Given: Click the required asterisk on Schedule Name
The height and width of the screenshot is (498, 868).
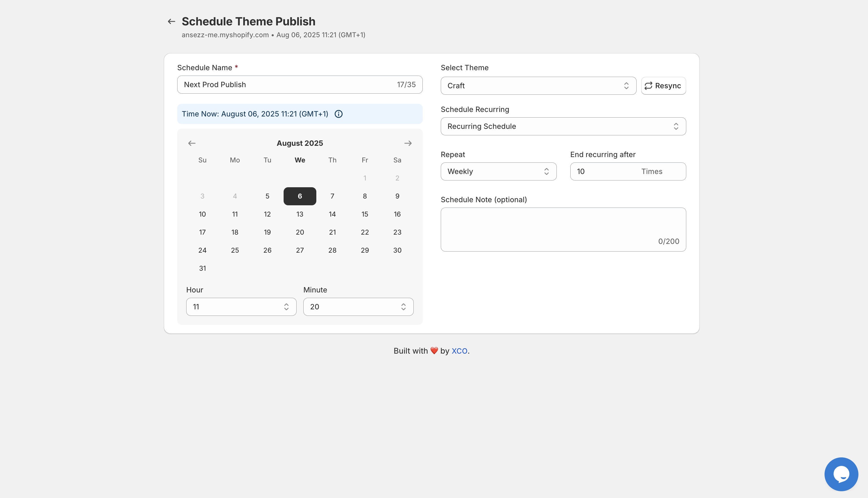Looking at the screenshot, I should pos(236,67).
